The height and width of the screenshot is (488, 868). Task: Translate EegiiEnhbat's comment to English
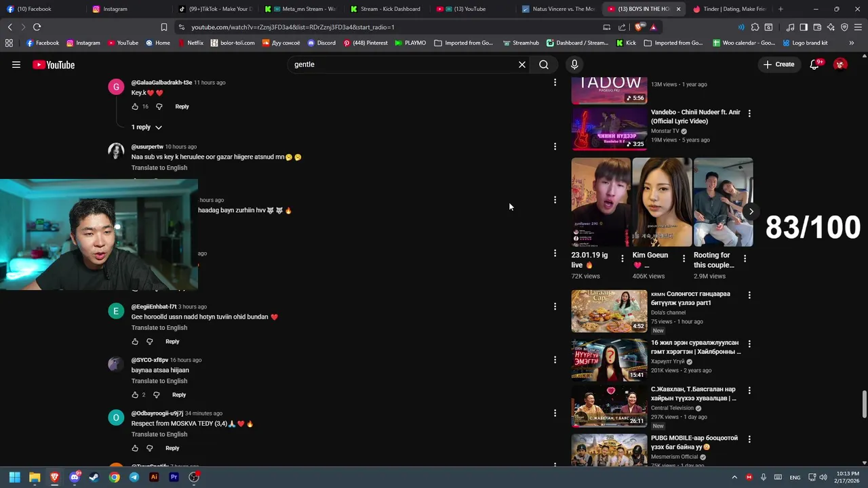coord(159,327)
